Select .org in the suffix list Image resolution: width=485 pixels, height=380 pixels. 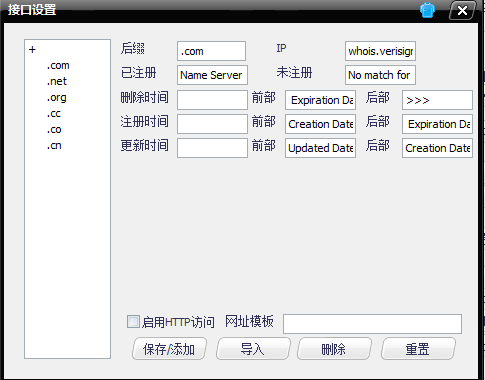tap(56, 98)
